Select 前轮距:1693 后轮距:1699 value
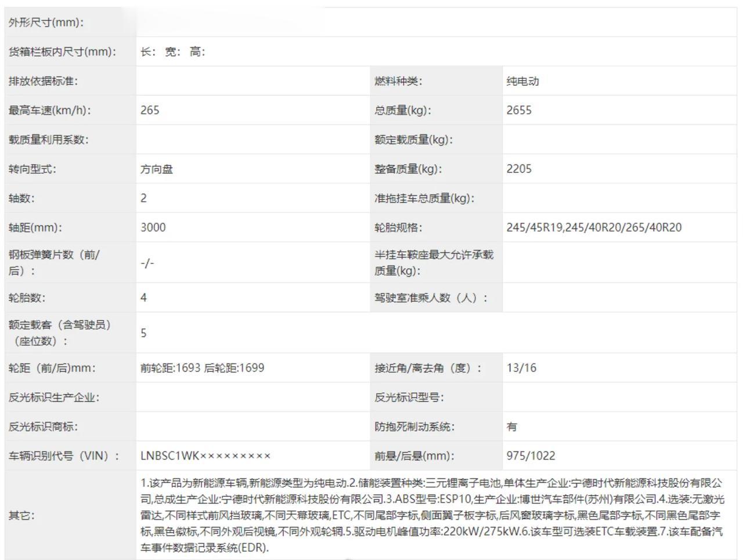 202,368
